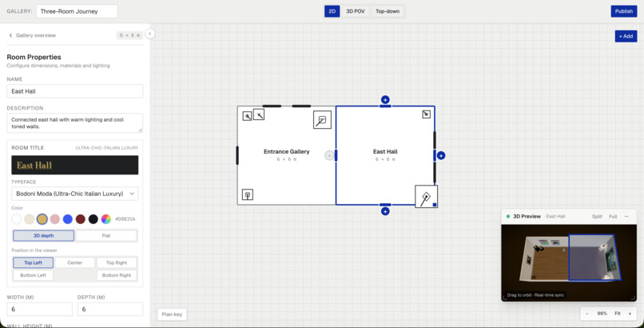Return to Gallery overview
This screenshot has height=328, width=644.
click(x=36, y=35)
